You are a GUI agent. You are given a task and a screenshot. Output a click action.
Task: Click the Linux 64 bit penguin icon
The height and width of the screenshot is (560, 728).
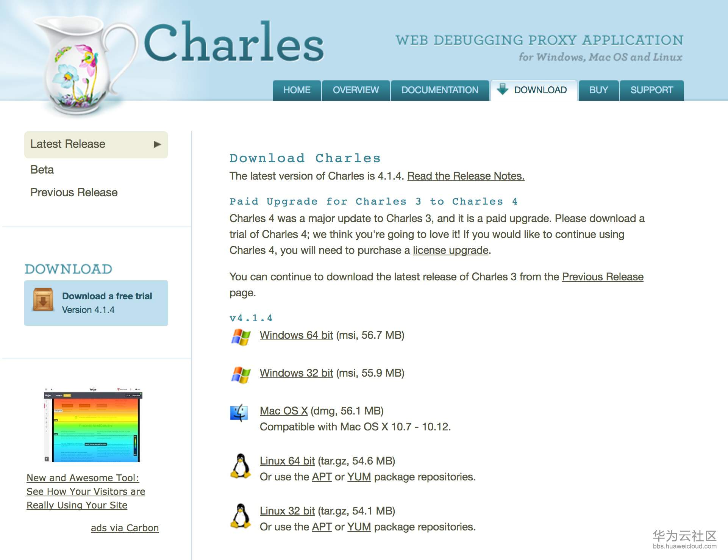(241, 466)
